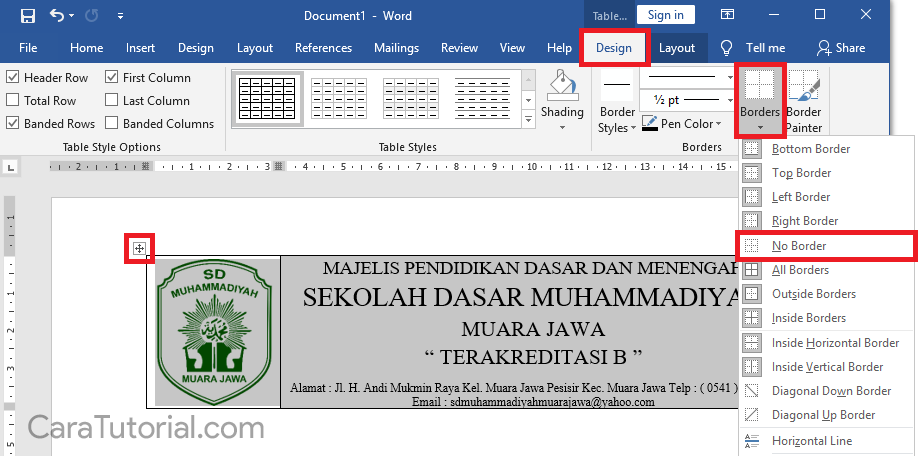Click the Diagonal Down Border icon
This screenshot has height=456, width=923.
(751, 391)
